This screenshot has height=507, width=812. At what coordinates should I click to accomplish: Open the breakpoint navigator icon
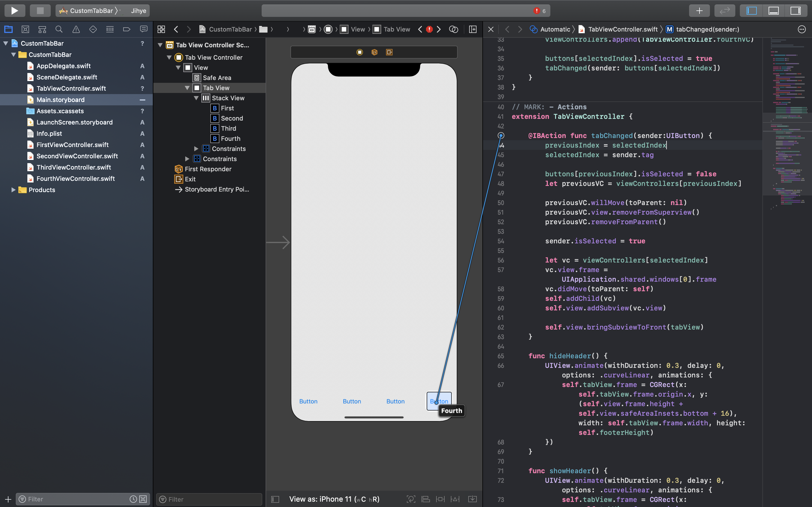[x=127, y=30]
